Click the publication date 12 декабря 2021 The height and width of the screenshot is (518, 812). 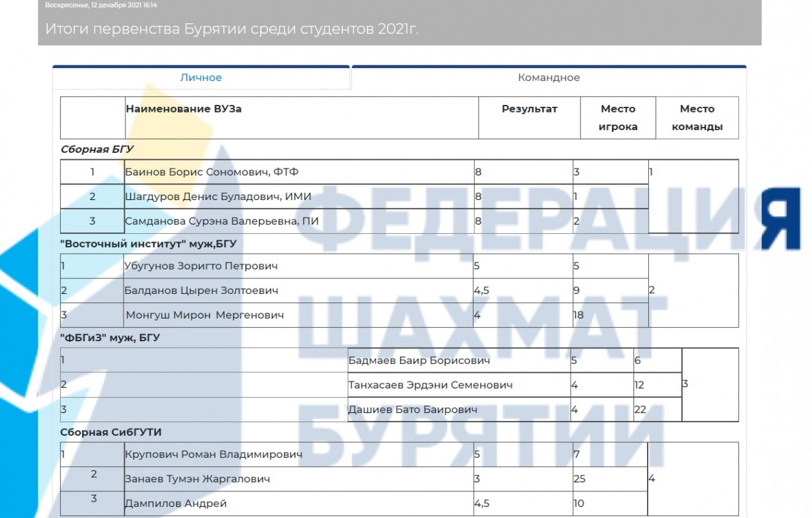tap(101, 5)
